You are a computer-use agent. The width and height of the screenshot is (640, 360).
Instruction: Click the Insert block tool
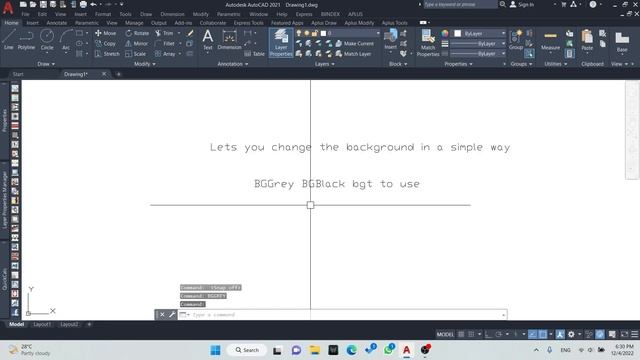tap(391, 40)
